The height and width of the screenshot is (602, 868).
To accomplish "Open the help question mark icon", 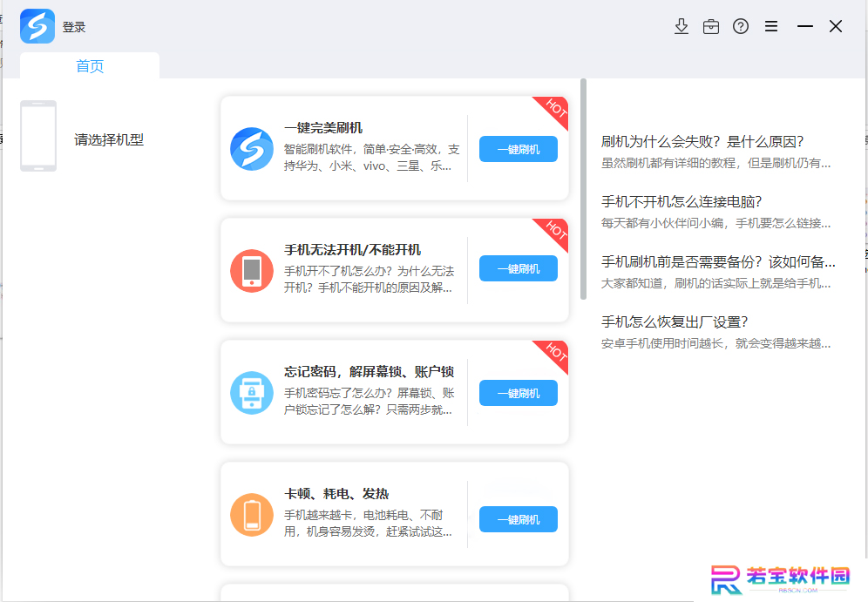I will 741,26.
